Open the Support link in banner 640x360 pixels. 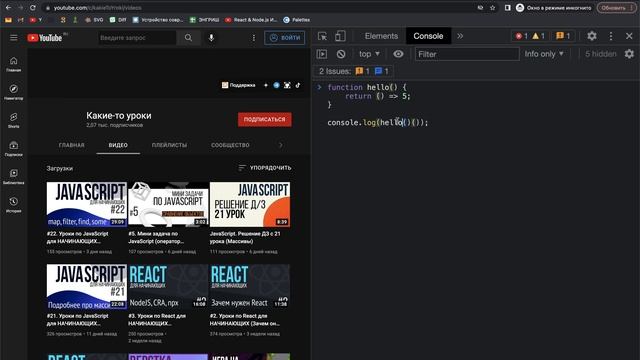tap(238, 85)
